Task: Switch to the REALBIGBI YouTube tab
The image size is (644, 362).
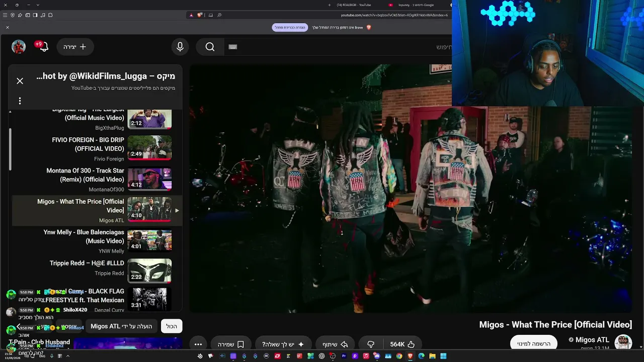Action: 354,5
